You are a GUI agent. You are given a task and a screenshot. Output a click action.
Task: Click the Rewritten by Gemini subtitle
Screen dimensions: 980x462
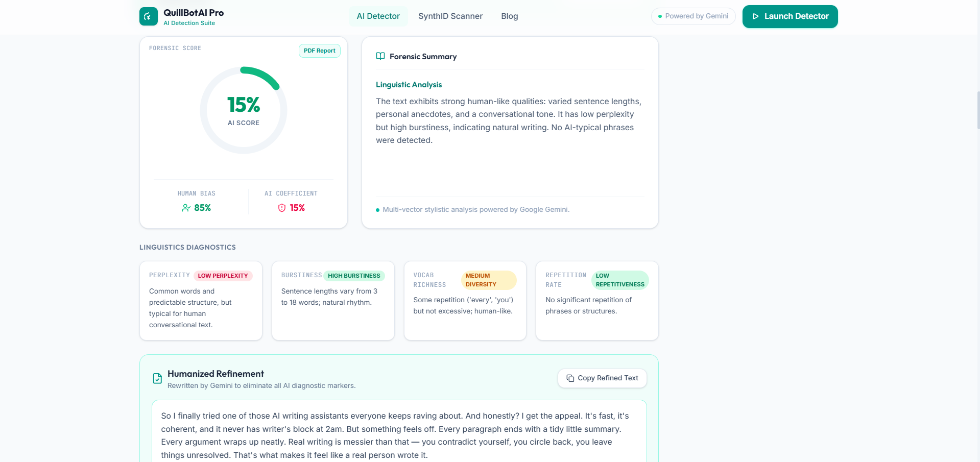click(261, 385)
